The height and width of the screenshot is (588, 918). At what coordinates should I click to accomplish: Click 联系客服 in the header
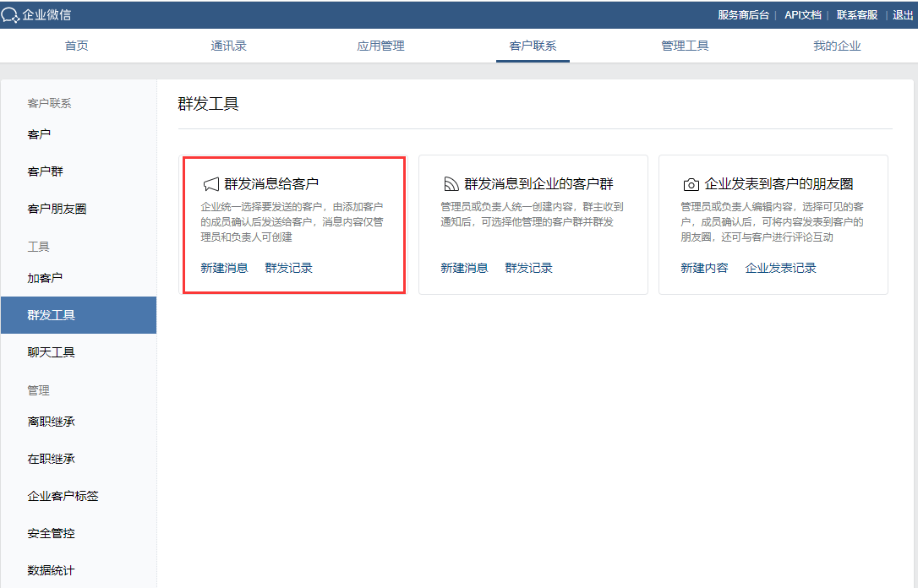857,15
